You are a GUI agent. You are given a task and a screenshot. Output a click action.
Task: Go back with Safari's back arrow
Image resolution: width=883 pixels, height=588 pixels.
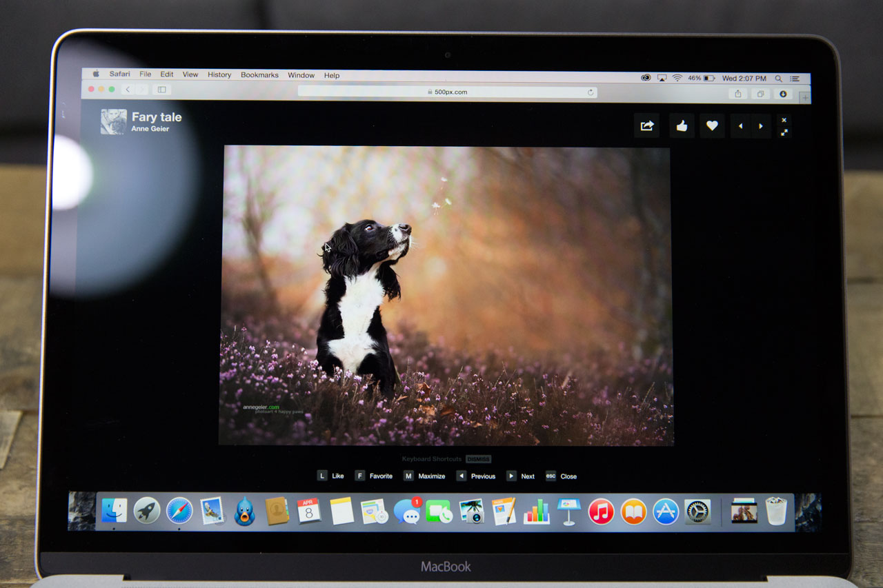click(128, 90)
